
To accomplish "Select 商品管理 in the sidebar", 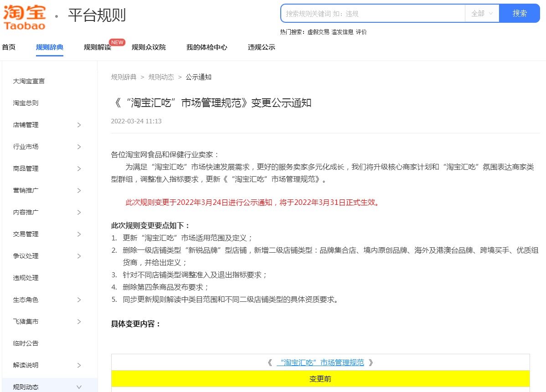I will pos(26,169).
